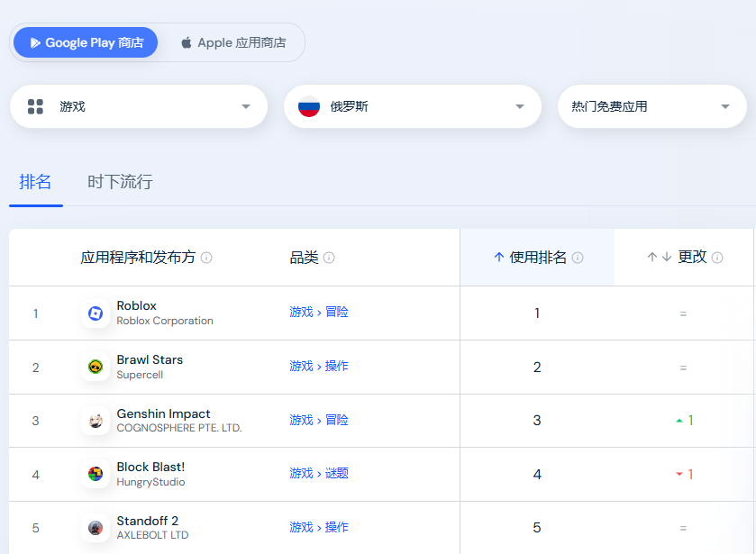Image resolution: width=756 pixels, height=554 pixels.
Task: Click info icon next to 更改 header
Action: coord(717,258)
